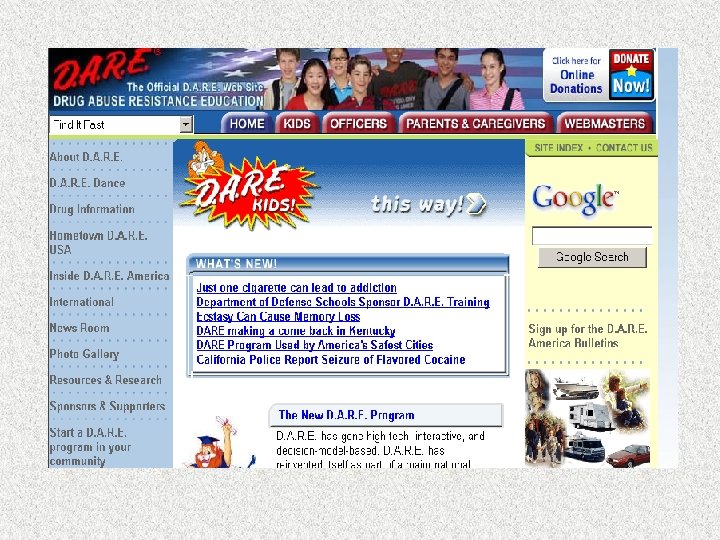
Task: Click the Google Search button
Action: coord(592,257)
